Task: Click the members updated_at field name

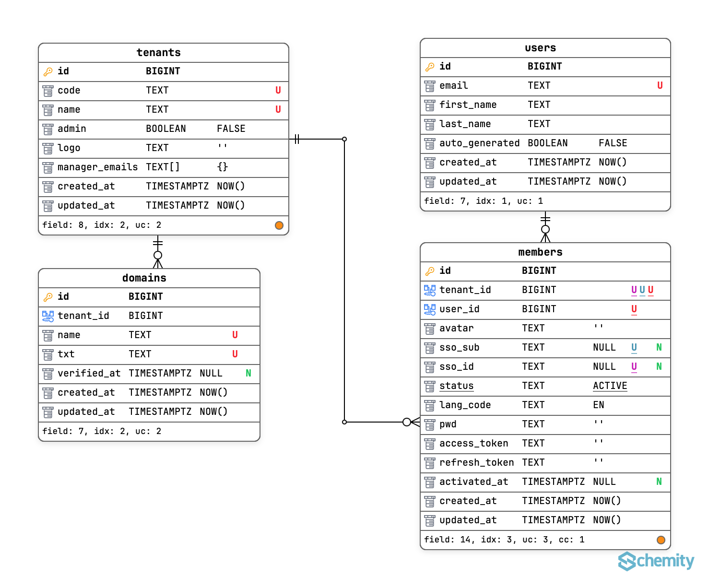Action: pos(468,520)
